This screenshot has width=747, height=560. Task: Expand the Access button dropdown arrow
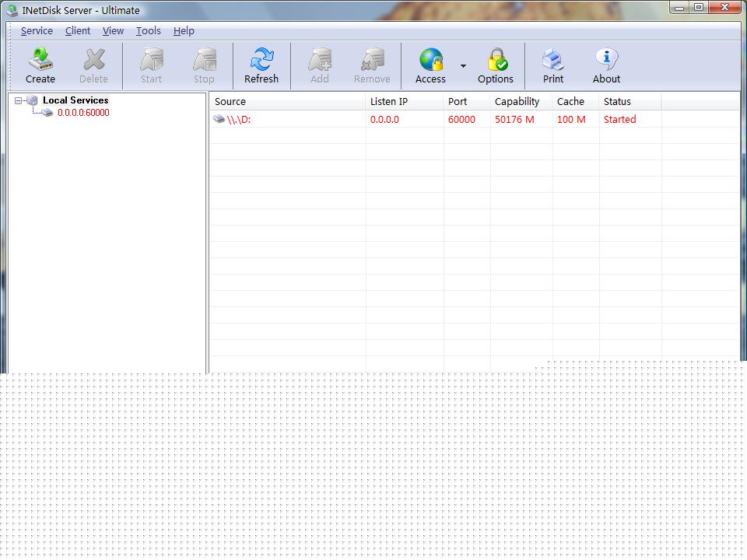[x=463, y=65]
